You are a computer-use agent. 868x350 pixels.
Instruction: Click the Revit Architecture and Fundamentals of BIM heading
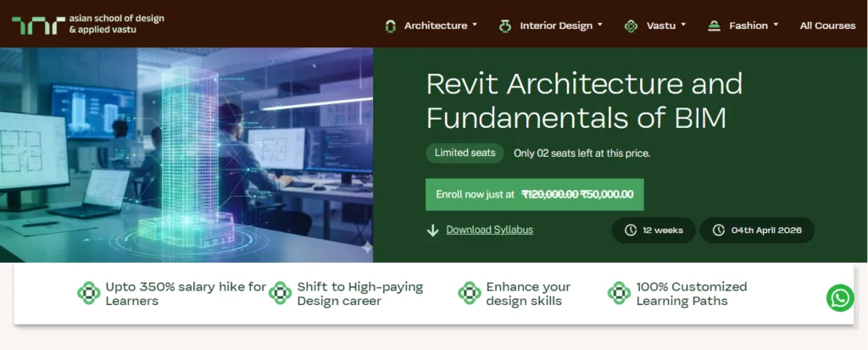point(584,101)
